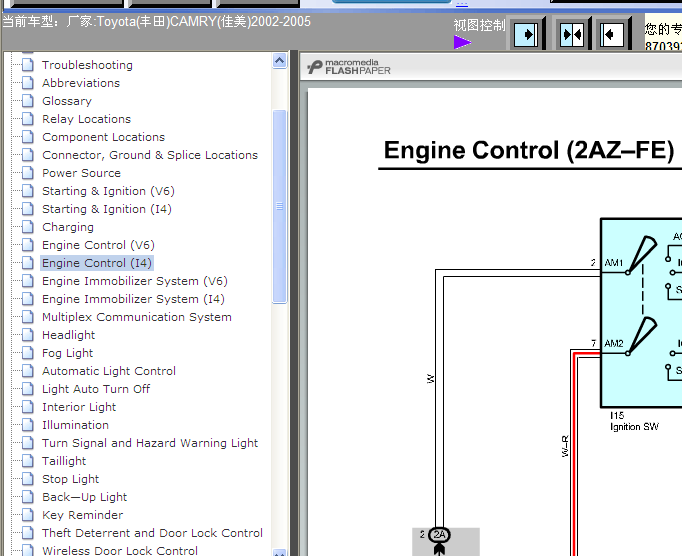Open Turn Signal and Hazard Warning Light

pyautogui.click(x=150, y=443)
